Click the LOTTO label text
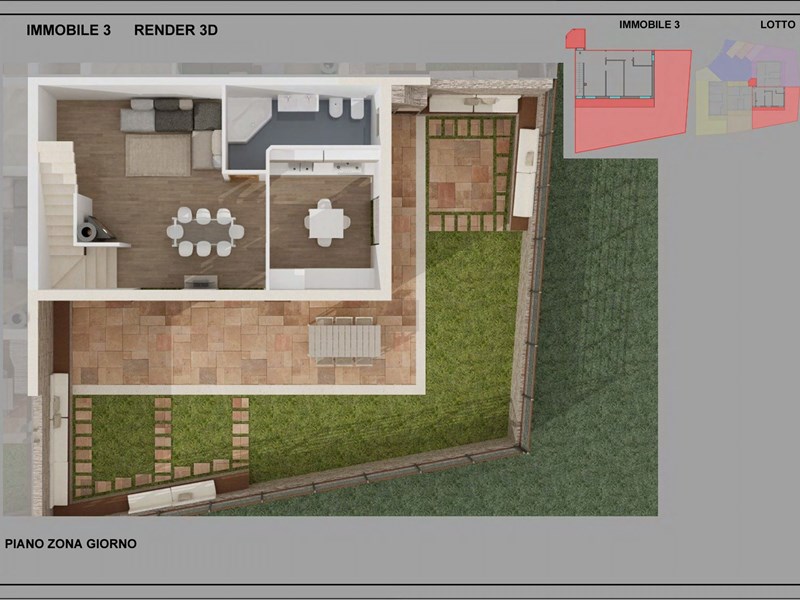The width and height of the screenshot is (800, 600). 777,24
